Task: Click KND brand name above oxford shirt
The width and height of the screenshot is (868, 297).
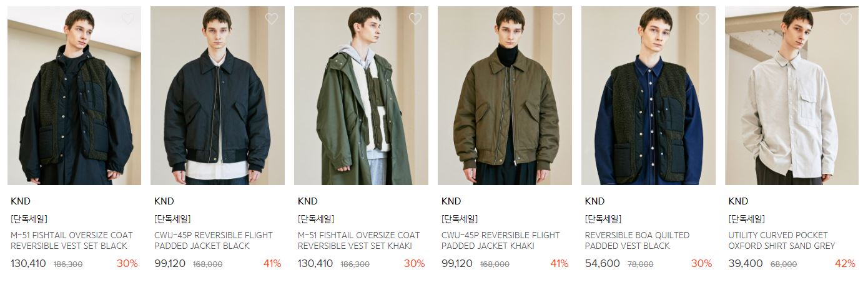Action: tap(738, 201)
